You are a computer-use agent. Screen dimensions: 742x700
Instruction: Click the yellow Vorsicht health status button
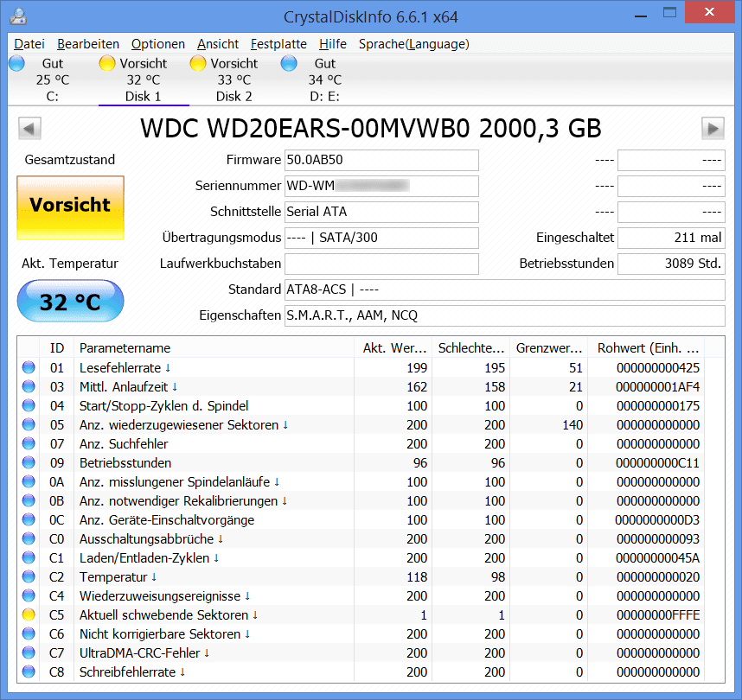[x=71, y=207]
